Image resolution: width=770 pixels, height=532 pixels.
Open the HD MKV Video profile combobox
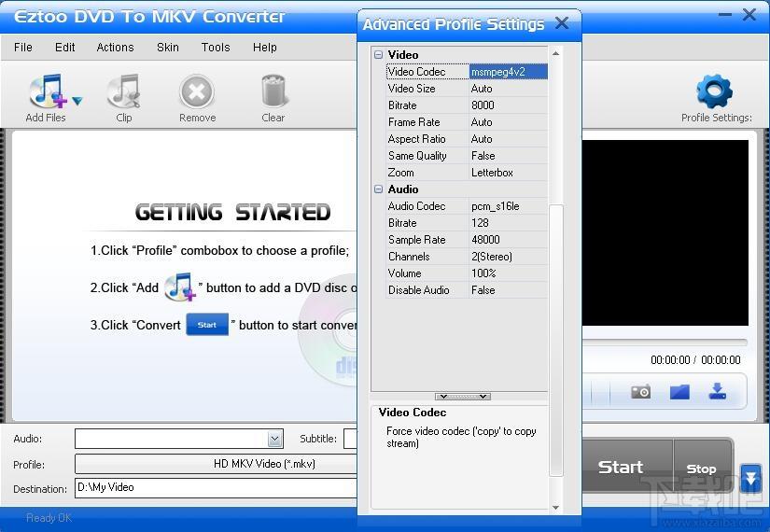(x=217, y=464)
